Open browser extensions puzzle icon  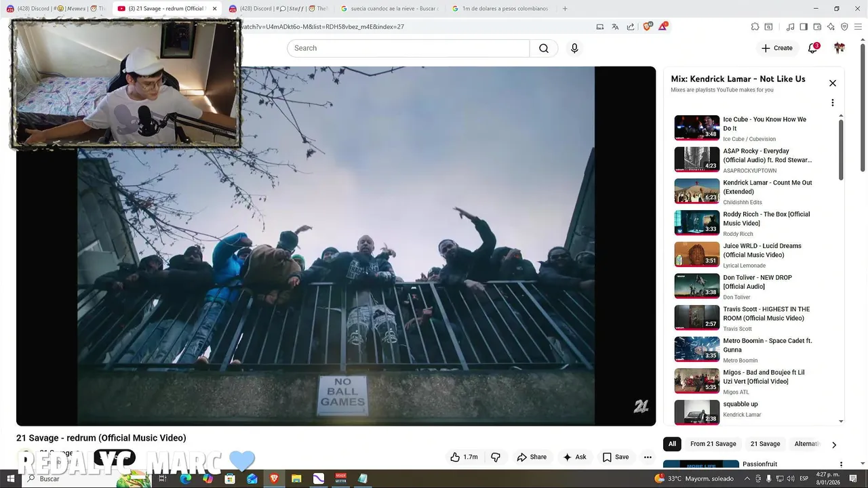tap(755, 27)
